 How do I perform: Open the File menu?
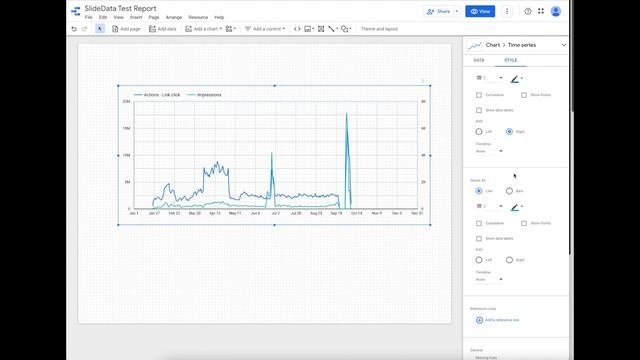[89, 18]
